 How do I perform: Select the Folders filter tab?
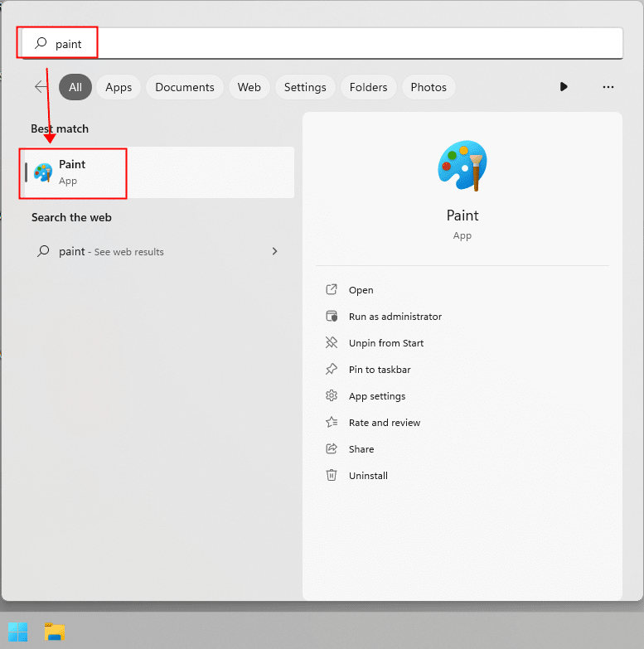click(368, 87)
